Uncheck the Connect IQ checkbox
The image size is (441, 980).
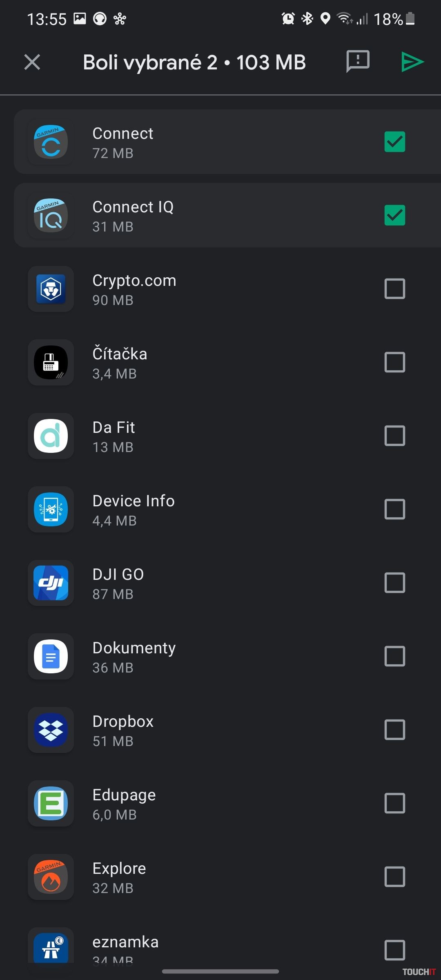coord(394,216)
